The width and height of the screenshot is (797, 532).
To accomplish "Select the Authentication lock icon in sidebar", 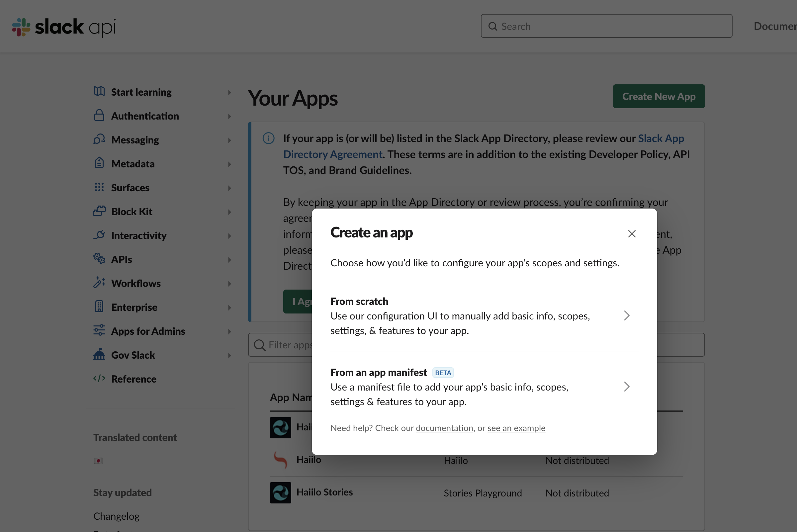I will pos(99,116).
